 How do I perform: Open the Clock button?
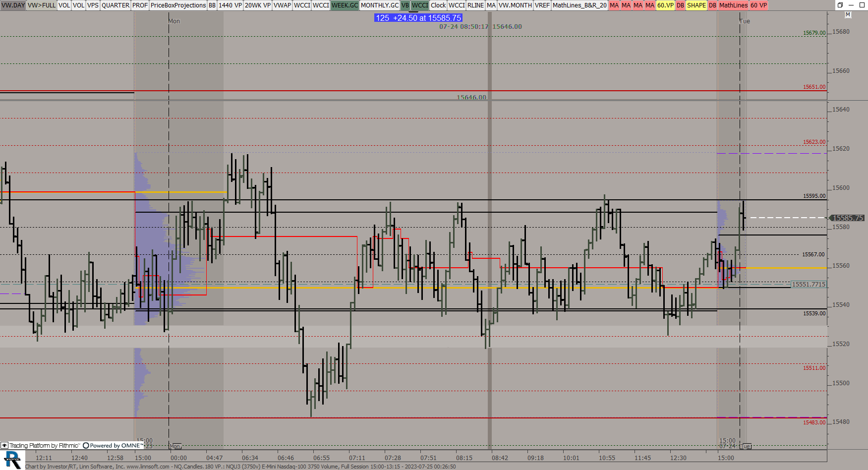pyautogui.click(x=438, y=5)
